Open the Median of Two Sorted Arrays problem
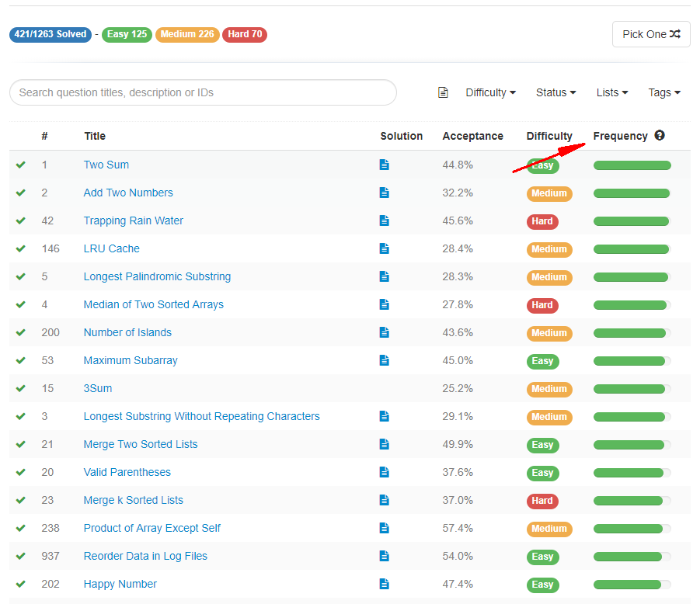The width and height of the screenshot is (700, 604). [x=153, y=304]
